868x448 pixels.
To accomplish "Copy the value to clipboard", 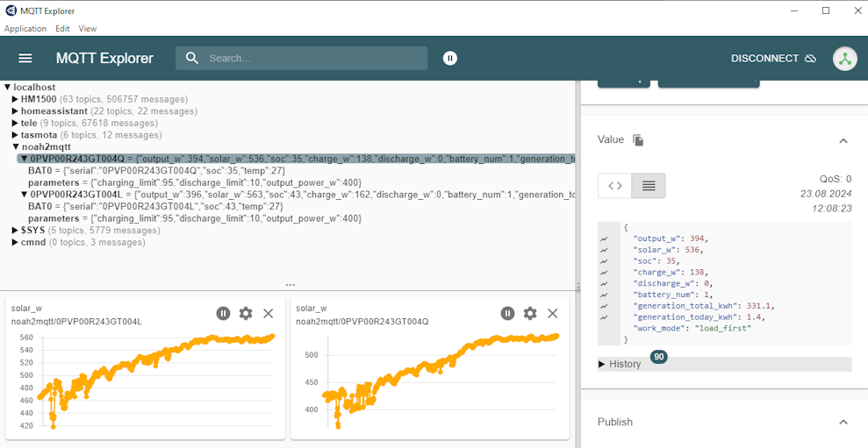I will tap(638, 140).
